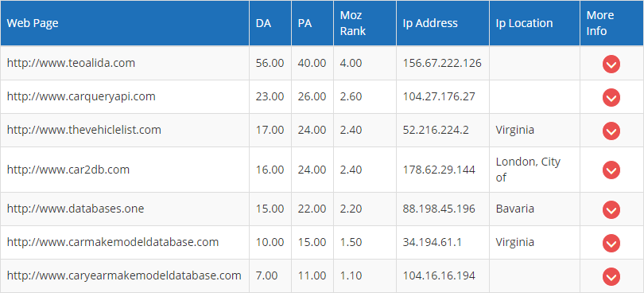Image resolution: width=644 pixels, height=293 pixels.
Task: Open more info arrow for carqueryapi.com
Action: tap(611, 97)
